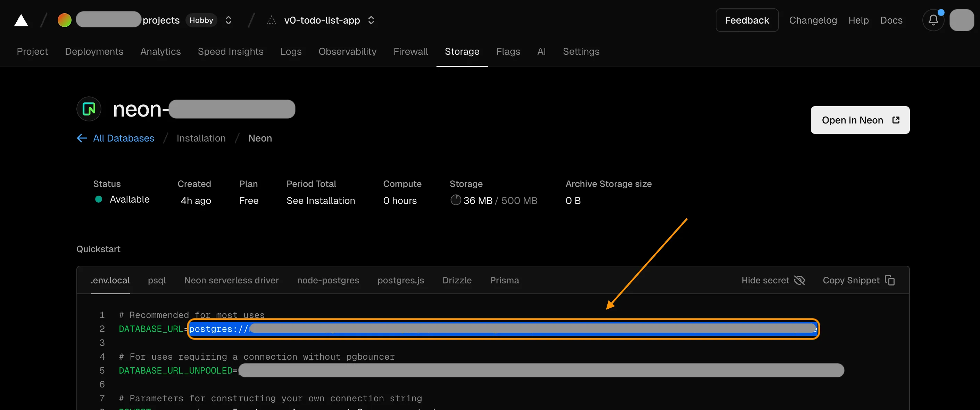Select the Prisma quickstart tab
This screenshot has width=980, height=410.
point(504,280)
